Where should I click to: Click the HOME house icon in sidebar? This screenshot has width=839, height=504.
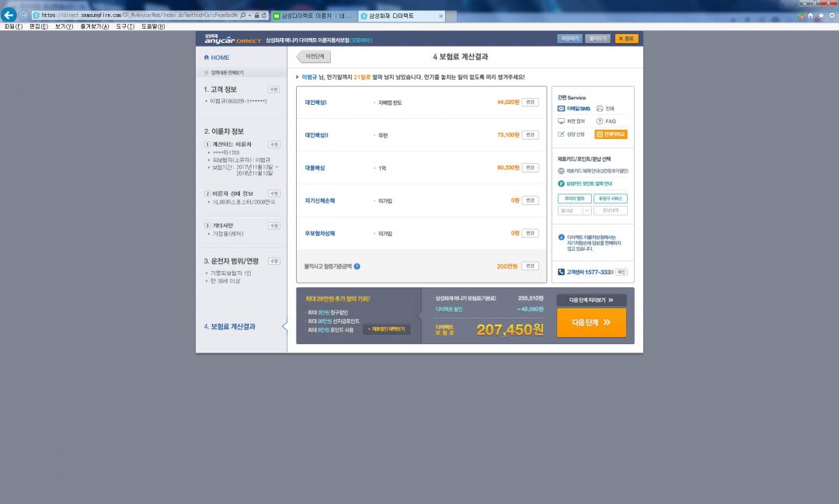click(x=206, y=57)
